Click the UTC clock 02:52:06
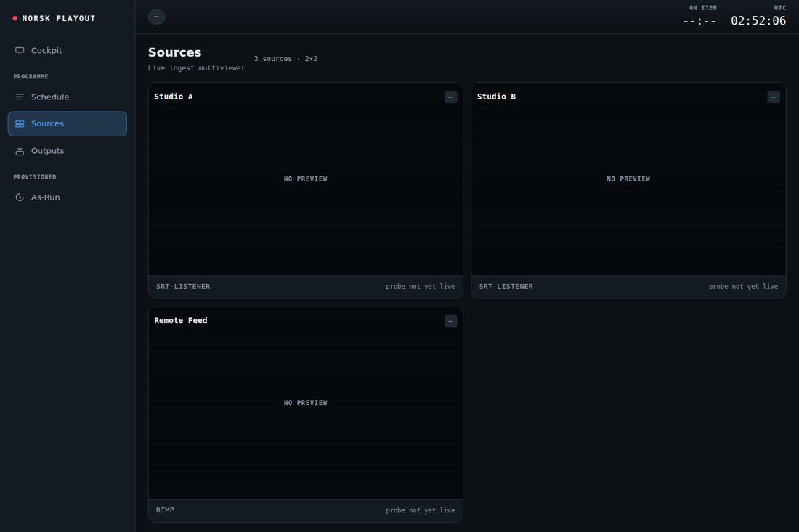 pyautogui.click(x=758, y=21)
